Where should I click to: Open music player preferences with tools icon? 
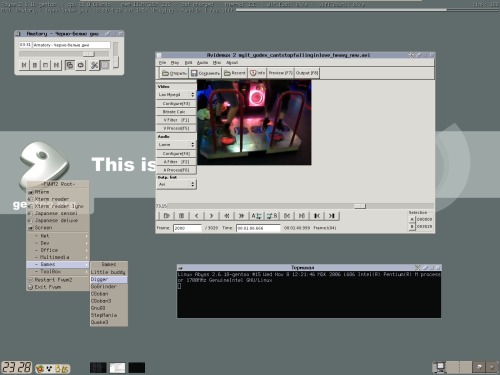point(94,65)
